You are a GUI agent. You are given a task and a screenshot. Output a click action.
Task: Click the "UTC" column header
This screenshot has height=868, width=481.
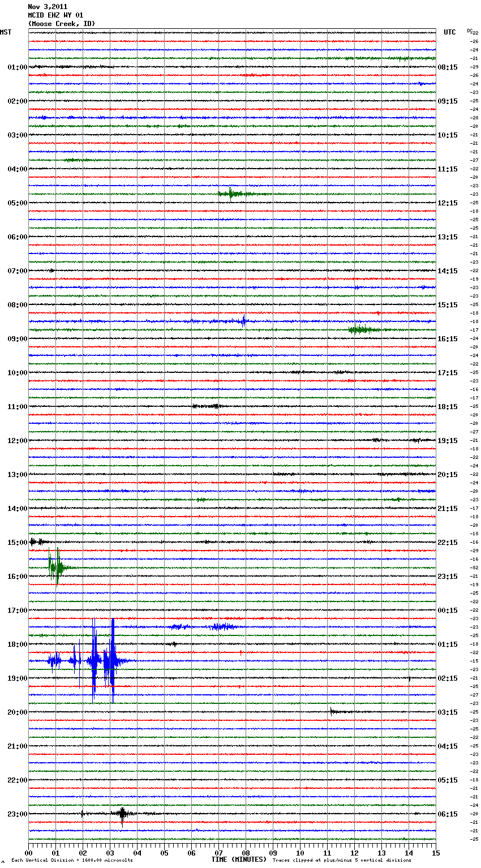point(450,32)
